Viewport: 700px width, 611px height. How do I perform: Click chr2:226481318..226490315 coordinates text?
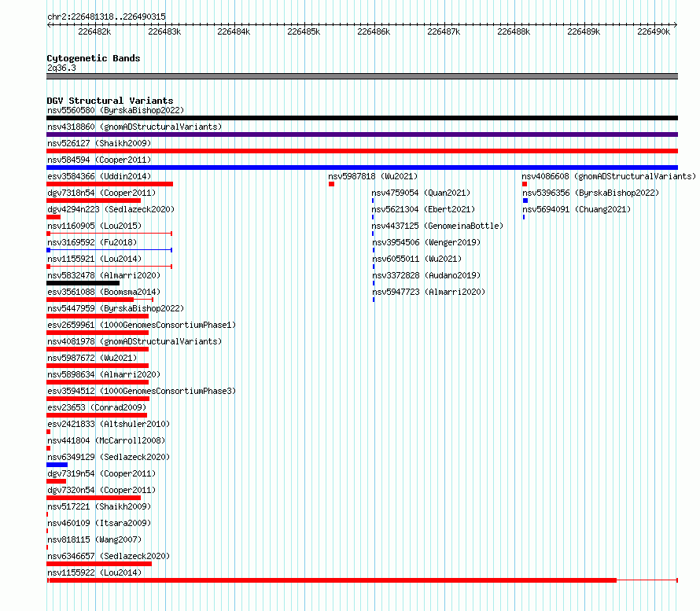click(106, 17)
